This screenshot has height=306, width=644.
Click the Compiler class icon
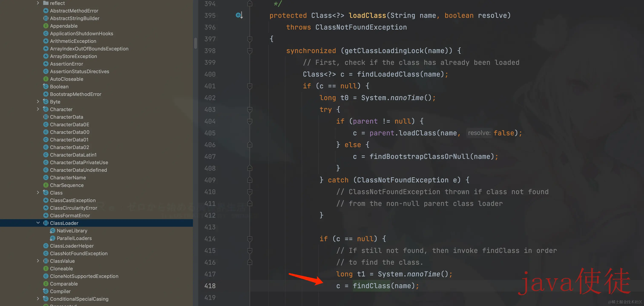46,291
